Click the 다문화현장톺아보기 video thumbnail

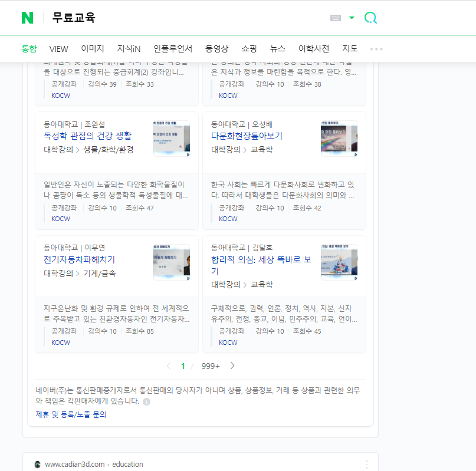tap(339, 139)
